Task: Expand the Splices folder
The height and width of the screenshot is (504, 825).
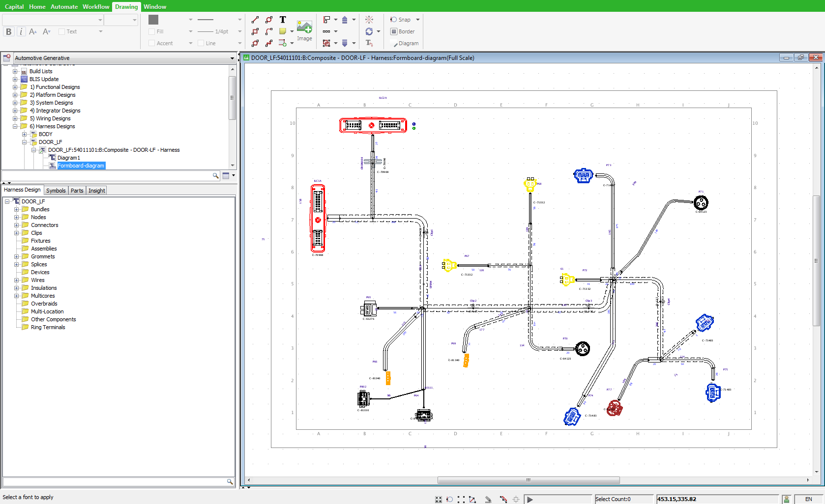Action: [x=16, y=264]
